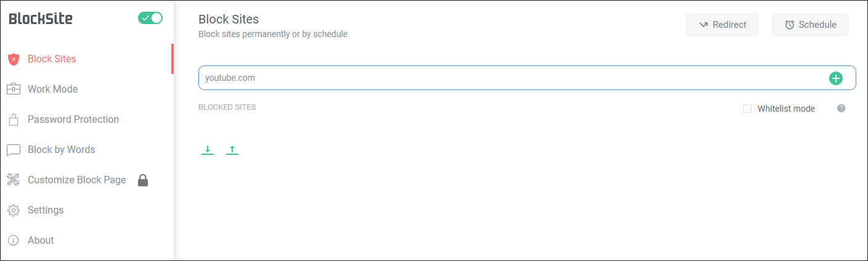This screenshot has height=261, width=868.
Task: Enable the Whitelist mode checkbox
Action: tap(747, 109)
